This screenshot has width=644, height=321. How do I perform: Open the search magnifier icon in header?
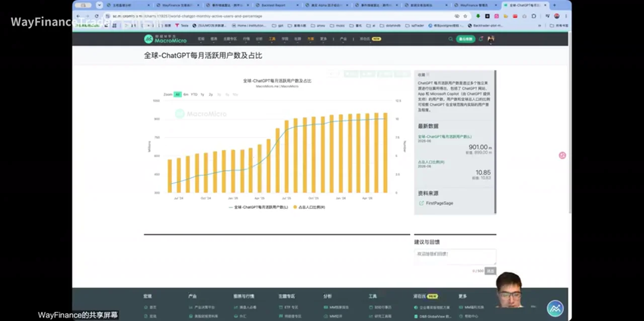click(x=450, y=39)
